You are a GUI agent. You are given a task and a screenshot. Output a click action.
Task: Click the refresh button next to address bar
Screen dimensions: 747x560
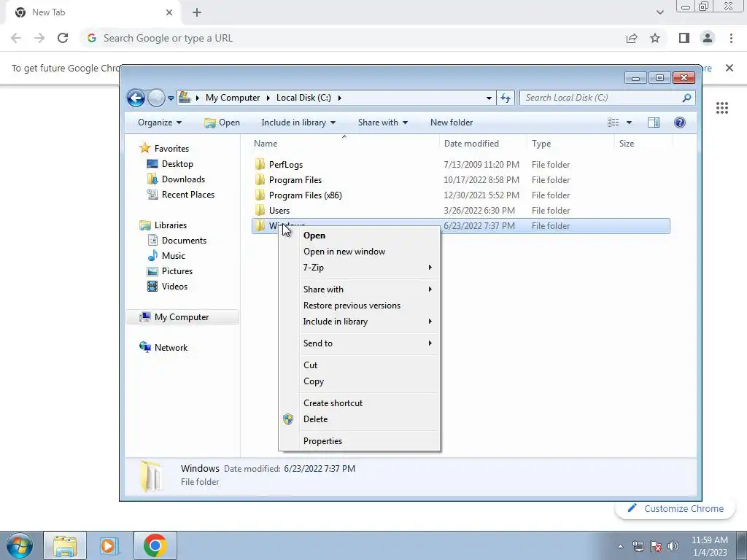[506, 98]
